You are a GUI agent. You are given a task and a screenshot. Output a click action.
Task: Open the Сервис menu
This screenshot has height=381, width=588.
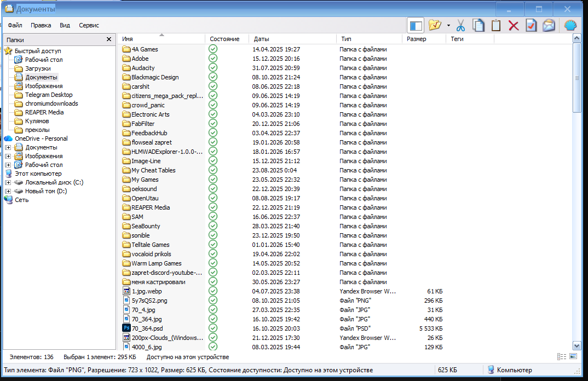[89, 26]
